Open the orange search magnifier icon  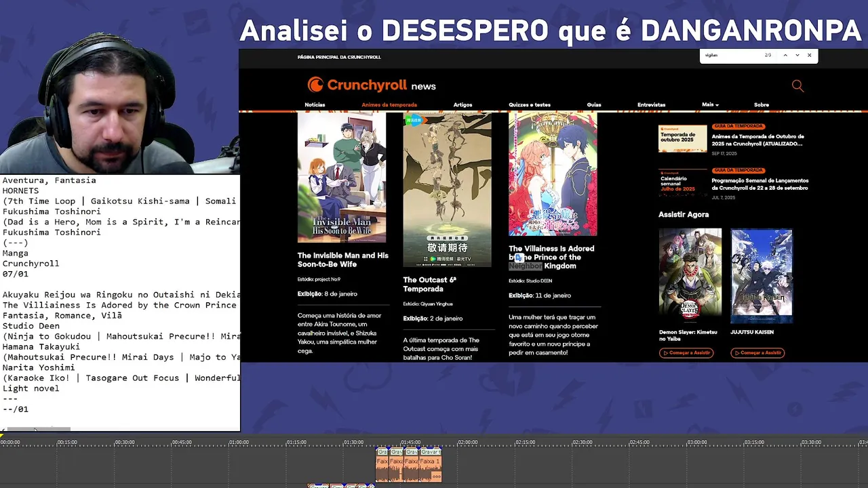pos(797,85)
